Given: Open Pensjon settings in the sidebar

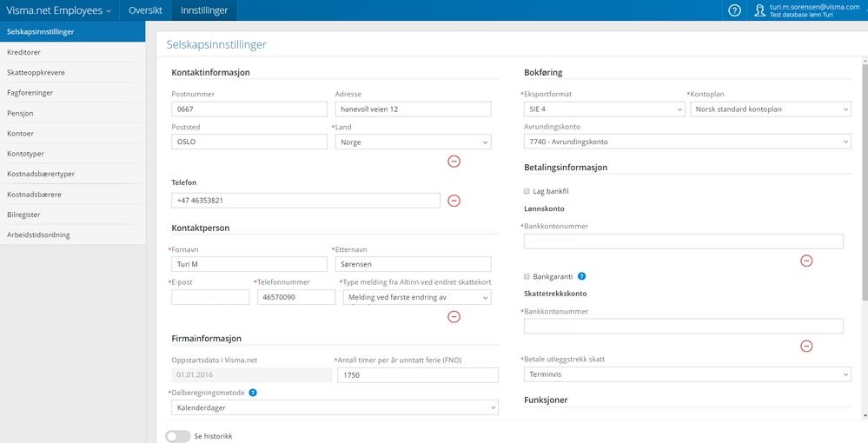Looking at the screenshot, I should [72, 113].
